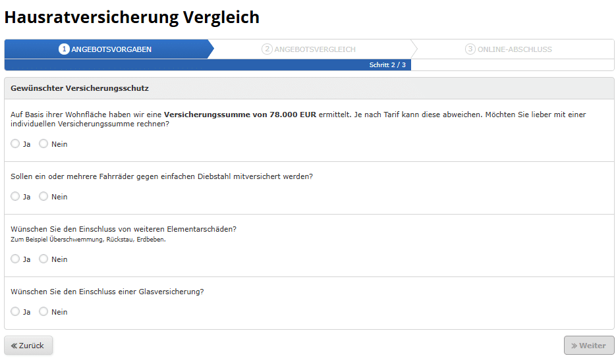The image size is (616, 364).
Task: Select 'Ja' for Glasversicherung inclusion
Action: pyautogui.click(x=15, y=311)
